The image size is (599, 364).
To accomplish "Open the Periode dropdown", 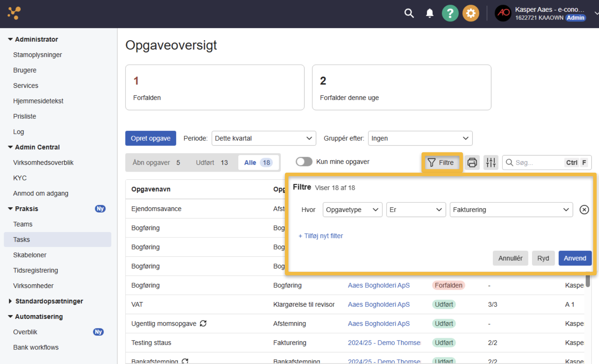I will coord(264,138).
